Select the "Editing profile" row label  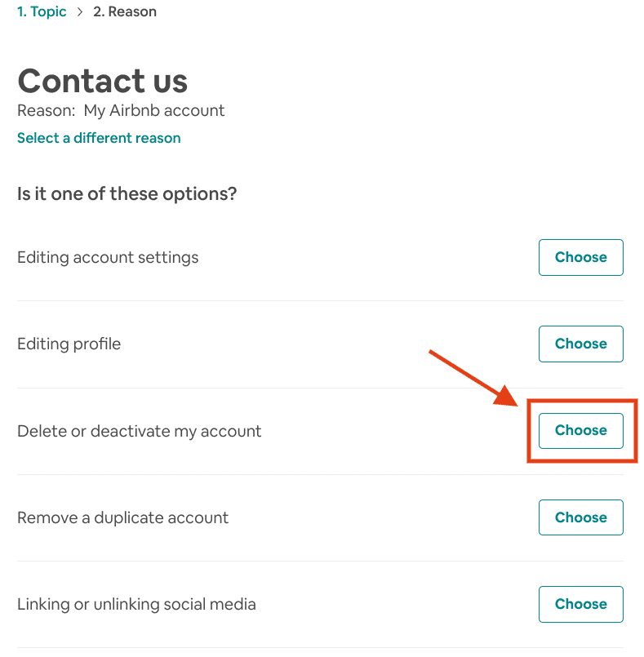tap(69, 344)
